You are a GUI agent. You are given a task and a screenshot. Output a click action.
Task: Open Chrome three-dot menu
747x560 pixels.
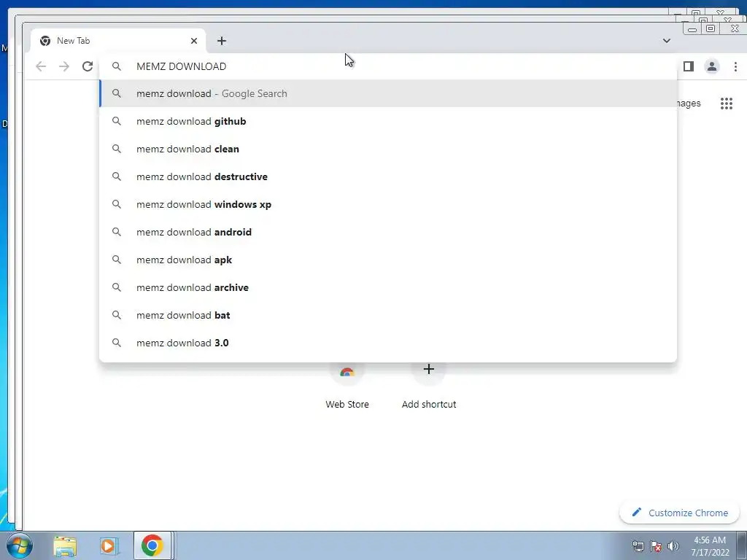click(x=735, y=66)
